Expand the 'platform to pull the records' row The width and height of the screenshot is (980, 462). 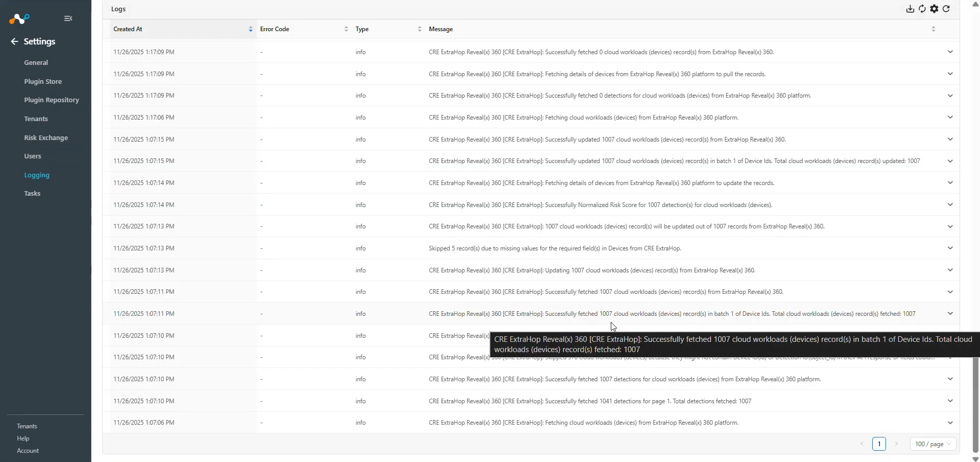click(x=950, y=74)
